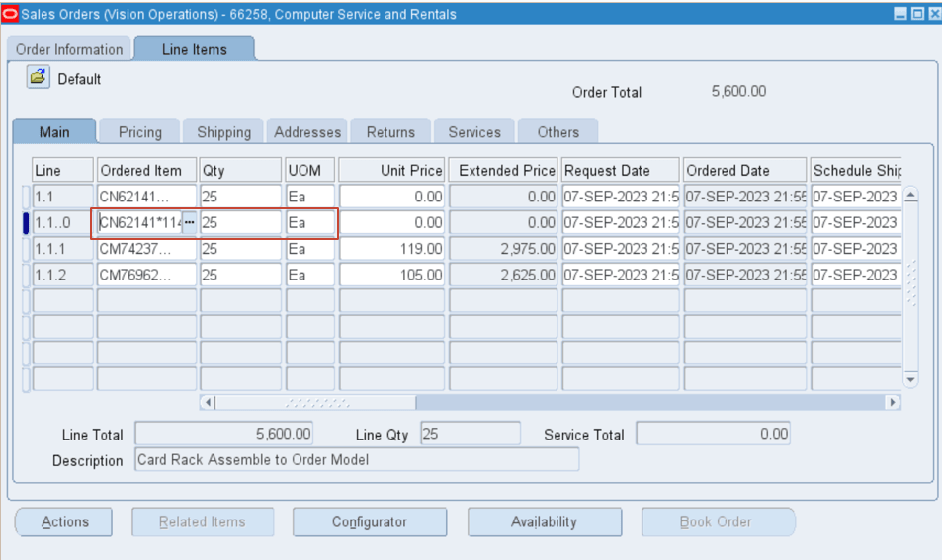Select the Line Items tab
The width and height of the screenshot is (942, 560).
click(x=195, y=49)
